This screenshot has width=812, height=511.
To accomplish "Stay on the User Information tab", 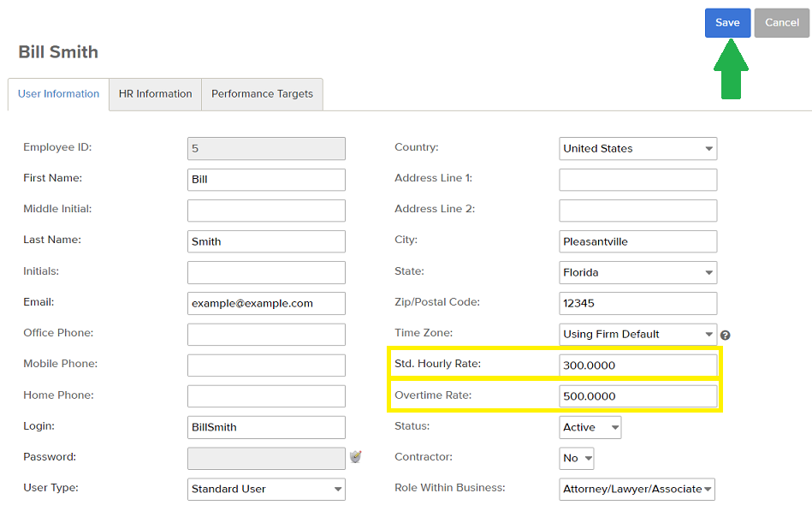I will point(58,94).
